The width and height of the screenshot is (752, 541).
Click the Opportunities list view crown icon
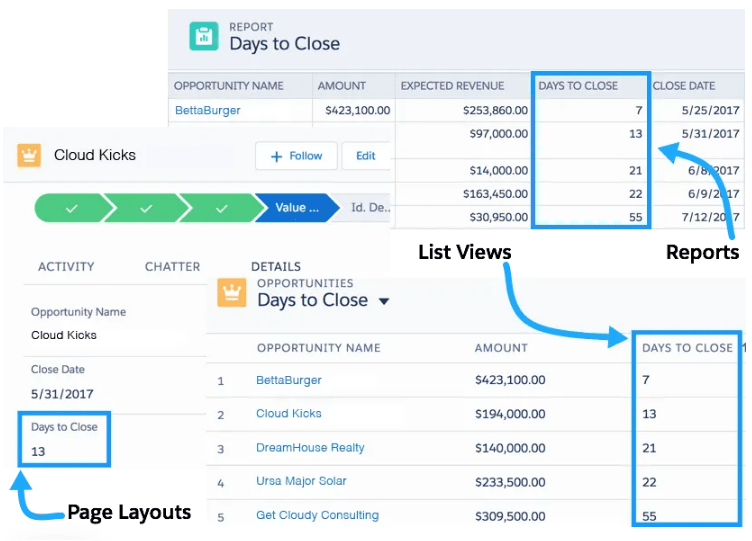[232, 292]
